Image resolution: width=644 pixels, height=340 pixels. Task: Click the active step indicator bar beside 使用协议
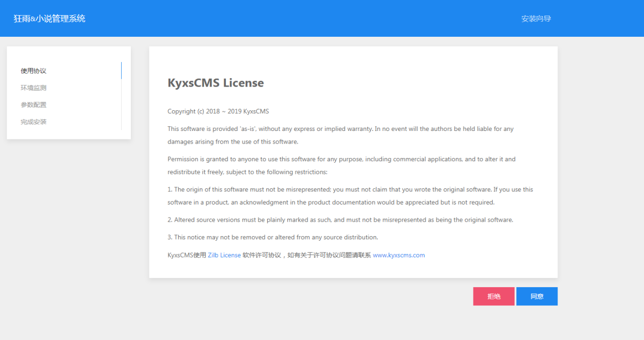[x=121, y=71]
